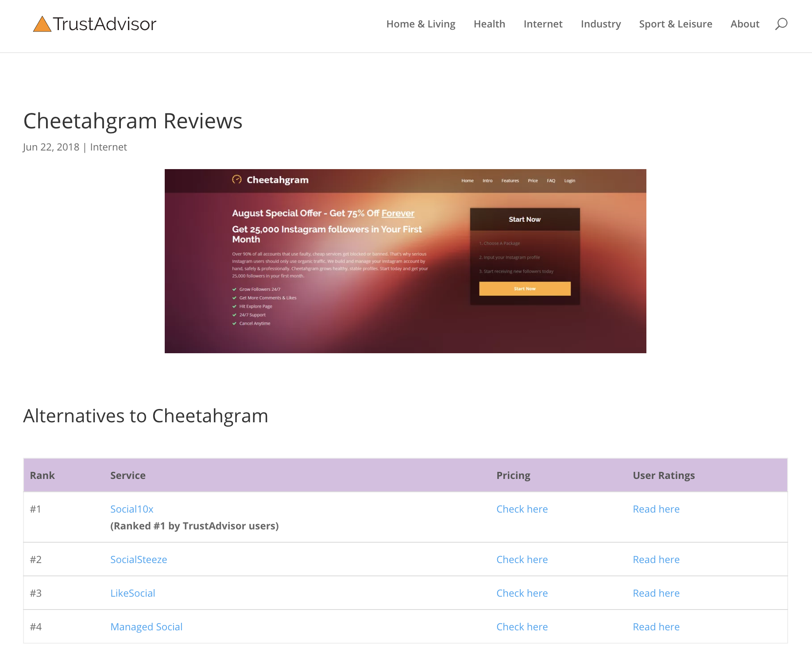This screenshot has height=656, width=812.
Task: Open the Health menu item
Action: (x=489, y=24)
